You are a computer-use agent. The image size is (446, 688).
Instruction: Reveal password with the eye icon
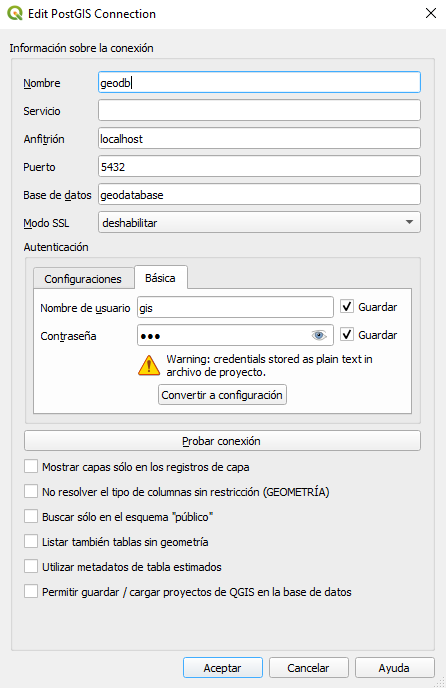[x=319, y=336]
